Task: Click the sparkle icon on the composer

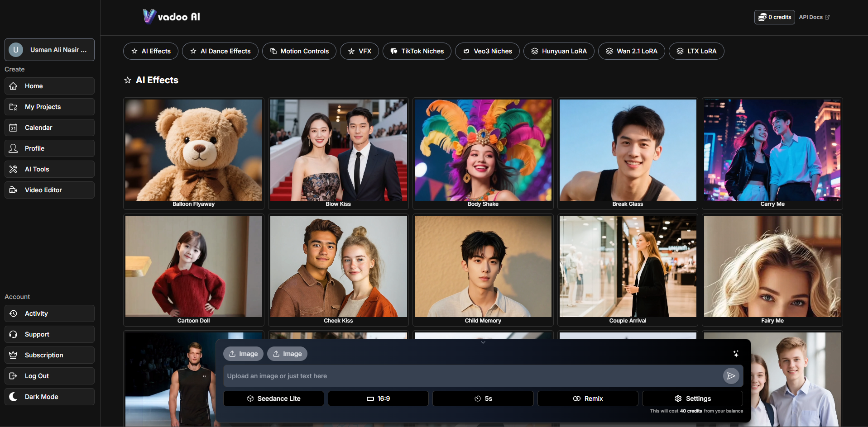Action: (736, 353)
